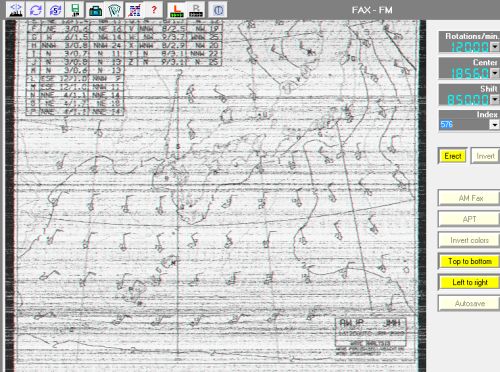Expand the Index dropdown list
500x372 pixels.
tap(495, 125)
